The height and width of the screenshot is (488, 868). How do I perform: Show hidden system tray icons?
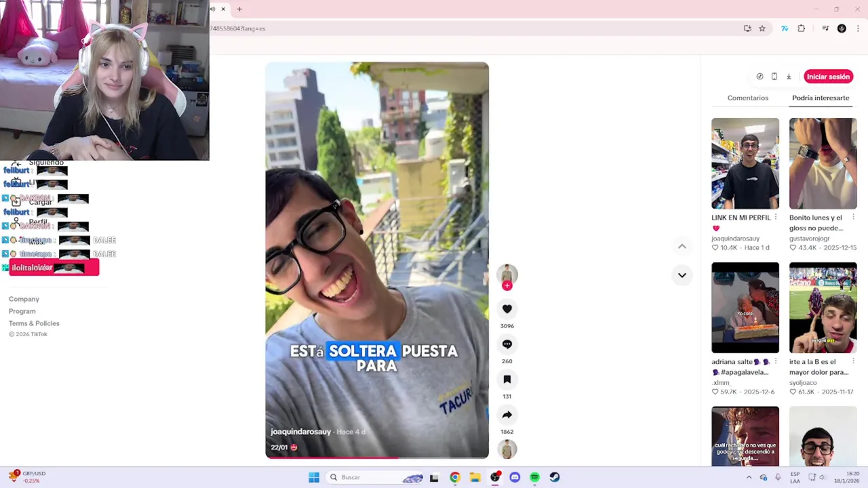click(x=749, y=477)
